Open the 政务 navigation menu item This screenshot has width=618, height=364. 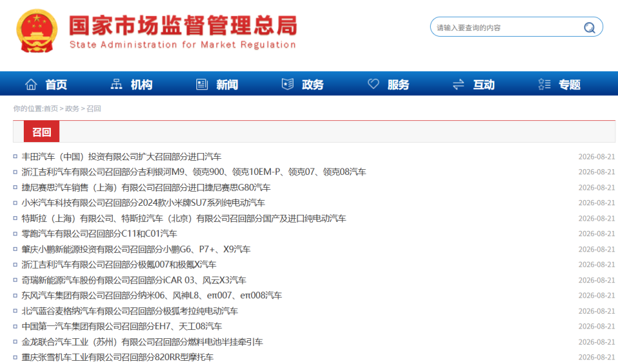(313, 85)
